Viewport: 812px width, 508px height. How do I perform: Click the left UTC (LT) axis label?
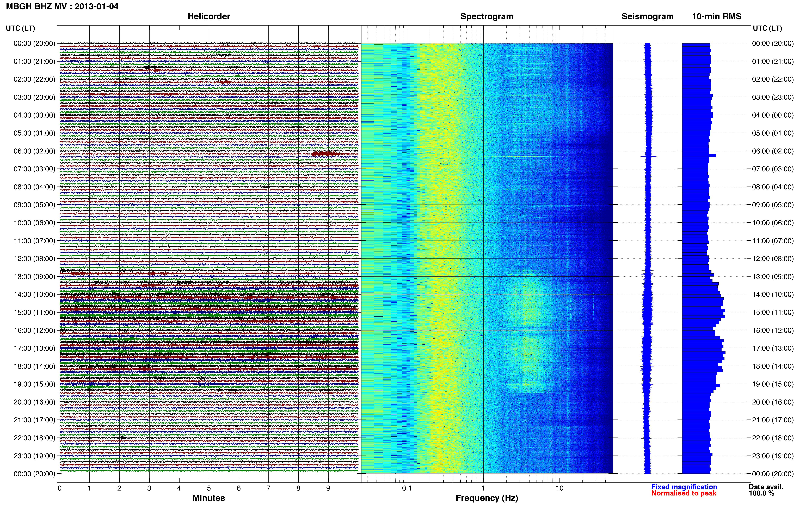21,28
